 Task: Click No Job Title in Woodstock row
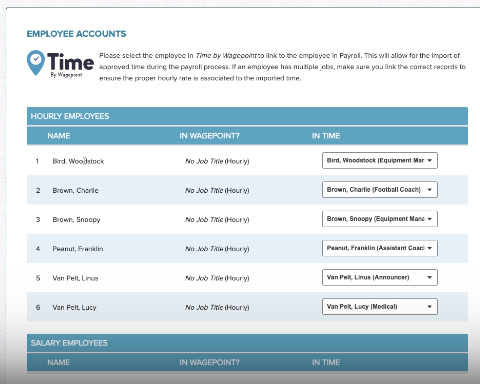point(204,161)
